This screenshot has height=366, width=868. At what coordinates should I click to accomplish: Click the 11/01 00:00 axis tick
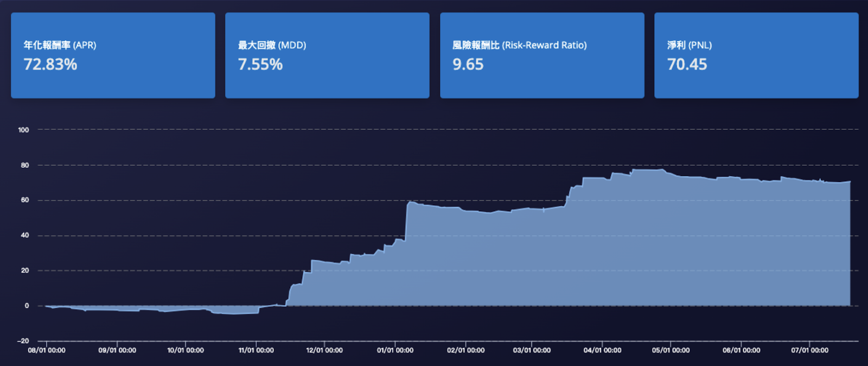256,350
